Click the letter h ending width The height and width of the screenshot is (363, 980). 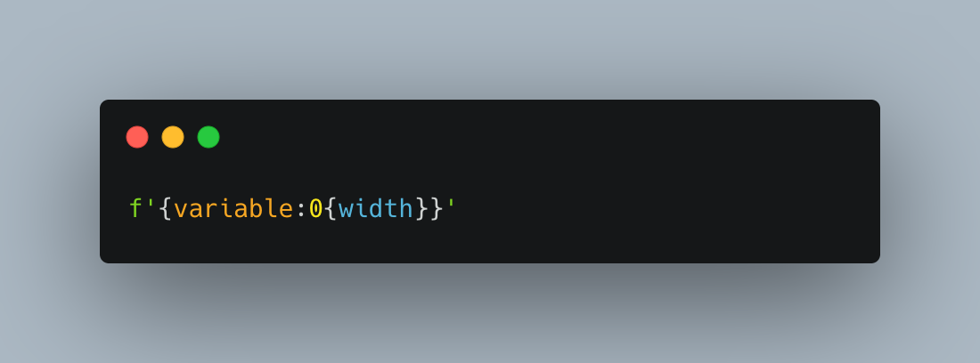(x=406, y=208)
